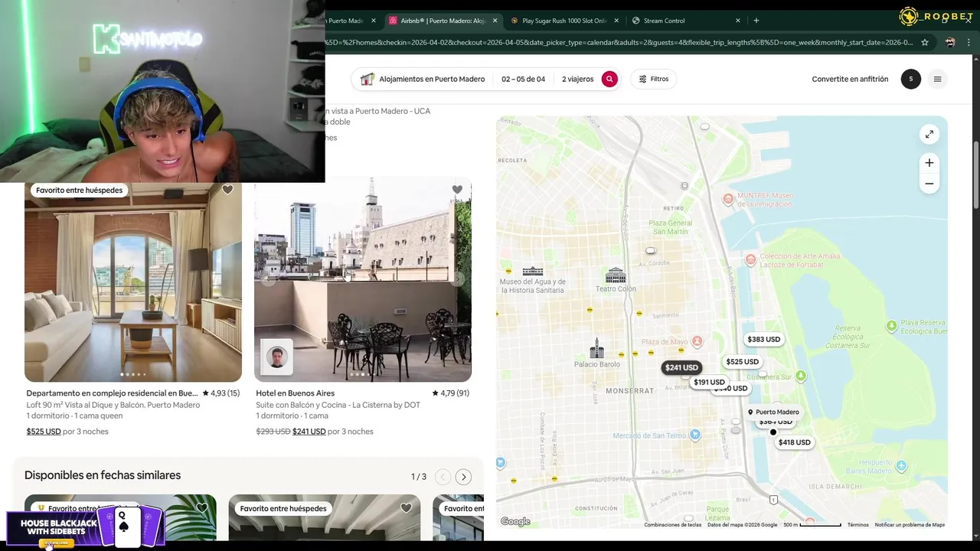Click the Google logo on the map
This screenshot has height=551, width=980.
click(515, 522)
